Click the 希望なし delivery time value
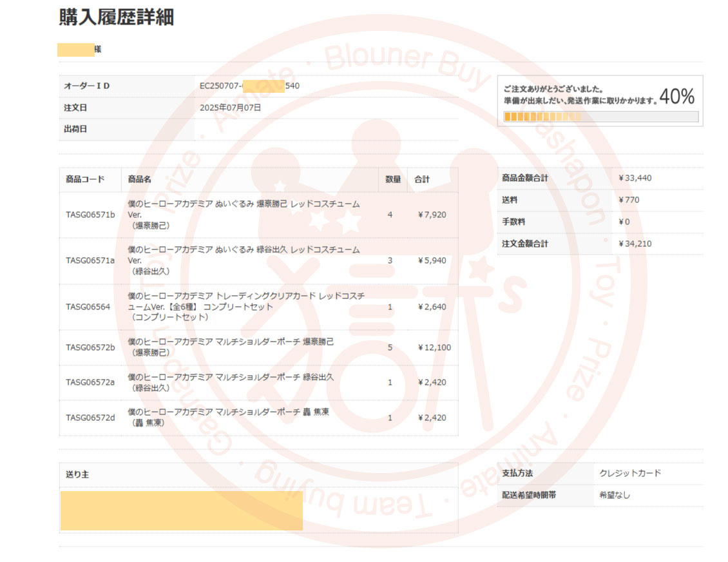The height and width of the screenshot is (562, 728). pyautogui.click(x=615, y=495)
